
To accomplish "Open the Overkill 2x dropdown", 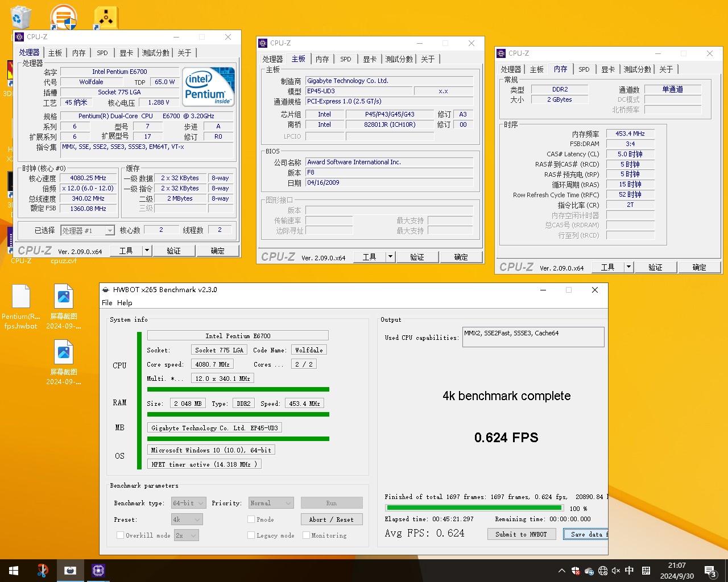I will point(186,535).
